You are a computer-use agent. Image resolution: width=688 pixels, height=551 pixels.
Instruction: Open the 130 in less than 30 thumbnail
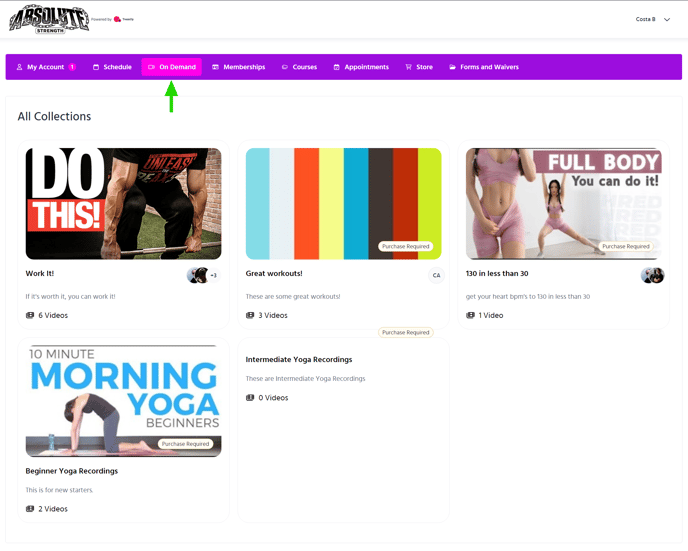(x=563, y=203)
